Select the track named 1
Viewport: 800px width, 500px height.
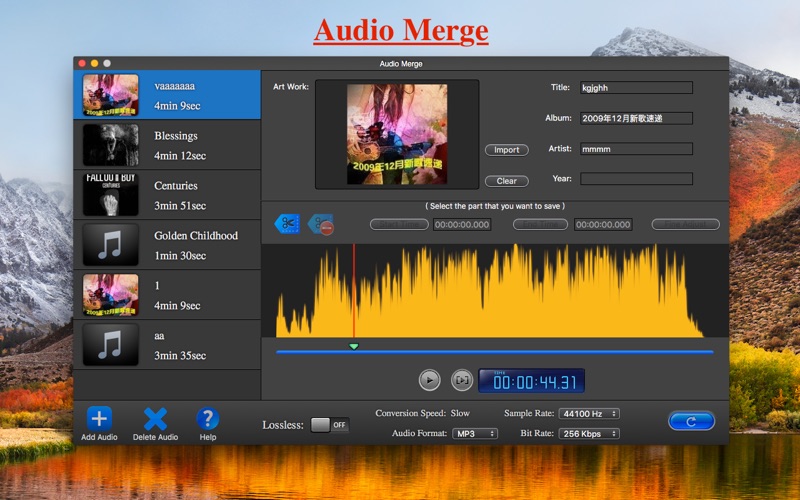tap(167, 295)
